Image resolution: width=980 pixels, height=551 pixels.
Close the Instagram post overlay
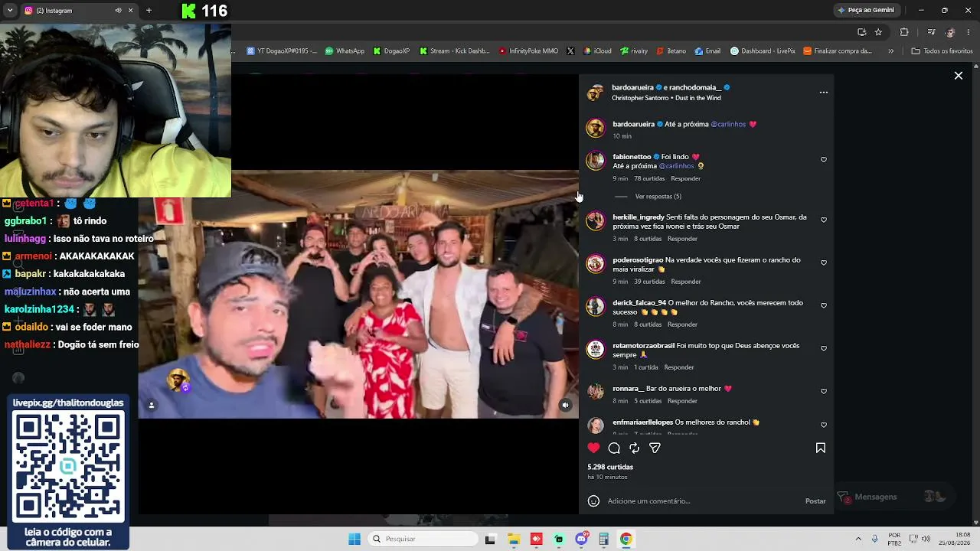959,76
